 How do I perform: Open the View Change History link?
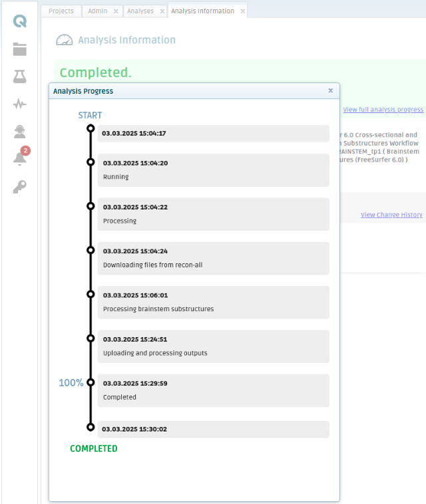coord(391,215)
